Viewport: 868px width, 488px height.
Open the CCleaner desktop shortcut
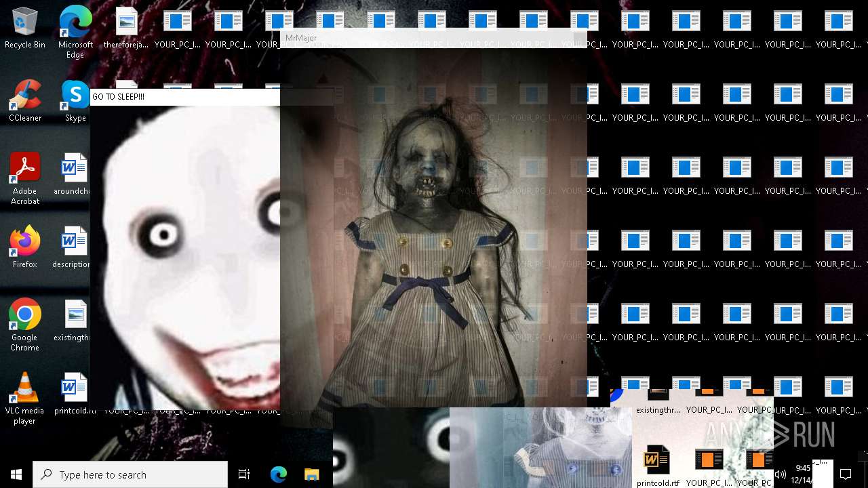click(x=25, y=102)
